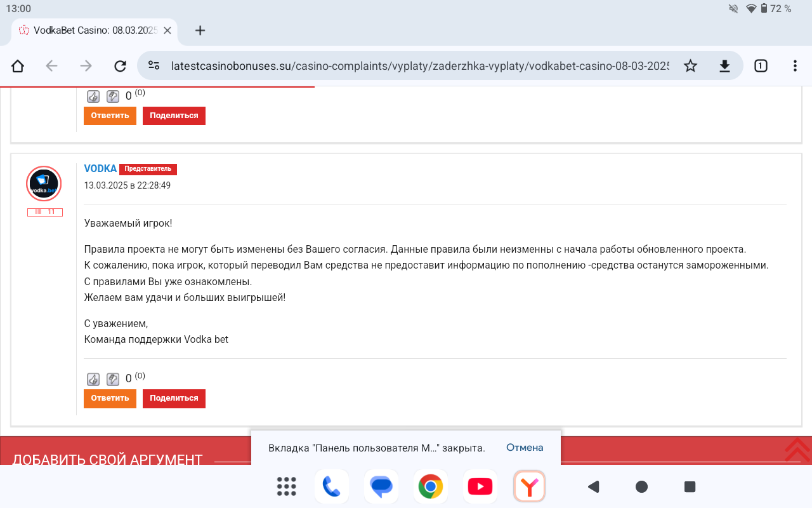Open Chrome three-dot menu

[x=795, y=66]
